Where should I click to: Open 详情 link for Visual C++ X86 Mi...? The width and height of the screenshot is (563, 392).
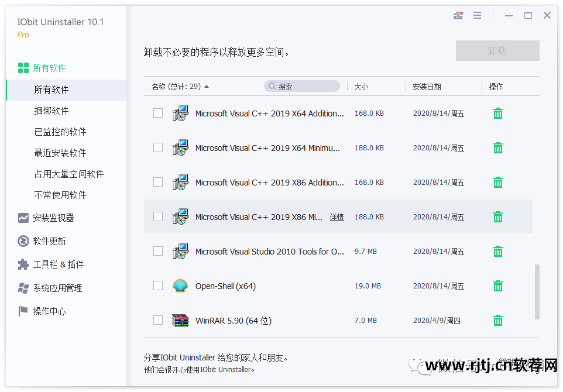point(337,217)
